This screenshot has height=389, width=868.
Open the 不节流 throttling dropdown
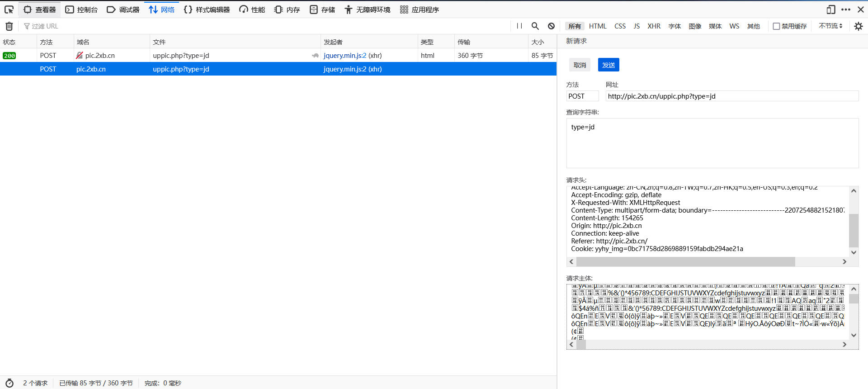tap(830, 26)
